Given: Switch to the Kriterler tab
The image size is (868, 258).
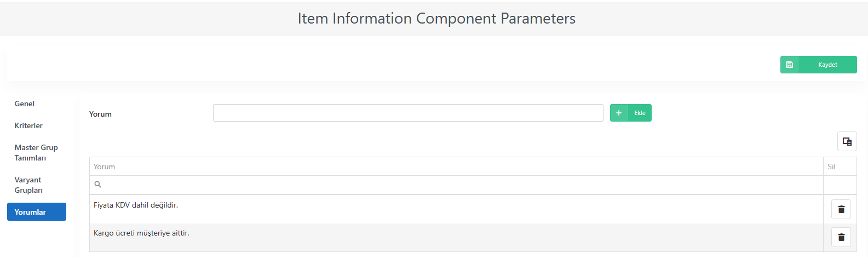Looking at the screenshot, I should (28, 125).
